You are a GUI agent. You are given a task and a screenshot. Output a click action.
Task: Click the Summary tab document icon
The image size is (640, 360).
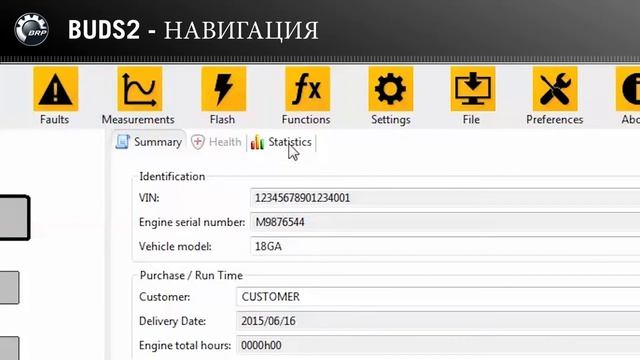(x=122, y=142)
